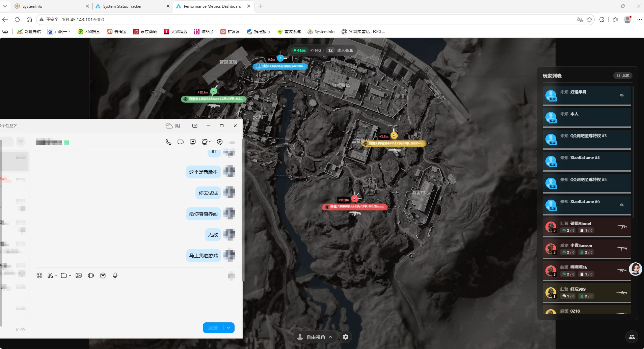Click the remote control icon in chat header
Viewport: 644px width, 349px height.
coord(205,142)
